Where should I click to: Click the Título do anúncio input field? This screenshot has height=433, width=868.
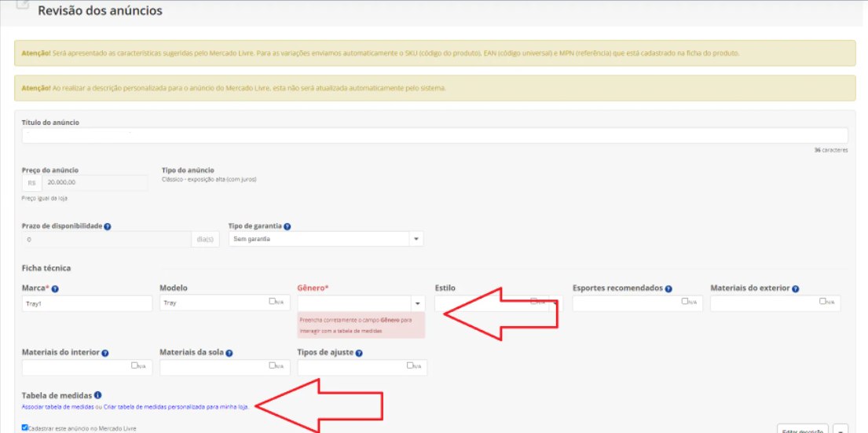(x=435, y=136)
